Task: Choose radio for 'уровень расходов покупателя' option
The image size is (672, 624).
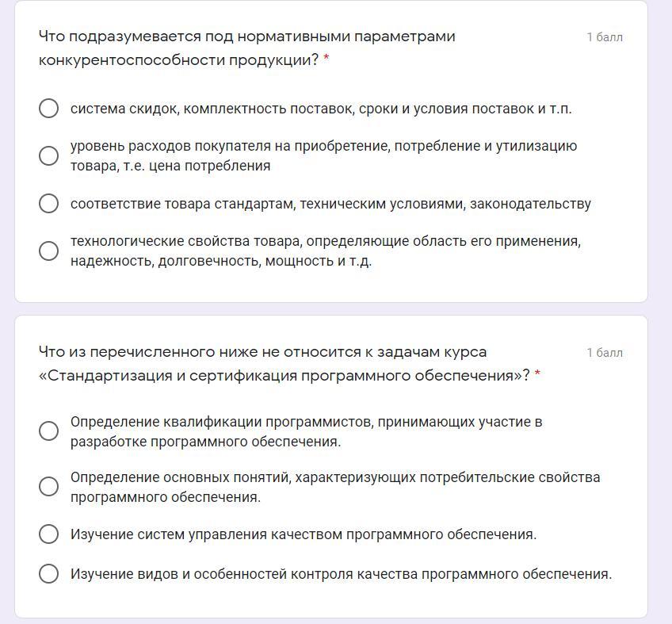Action: coord(48,155)
